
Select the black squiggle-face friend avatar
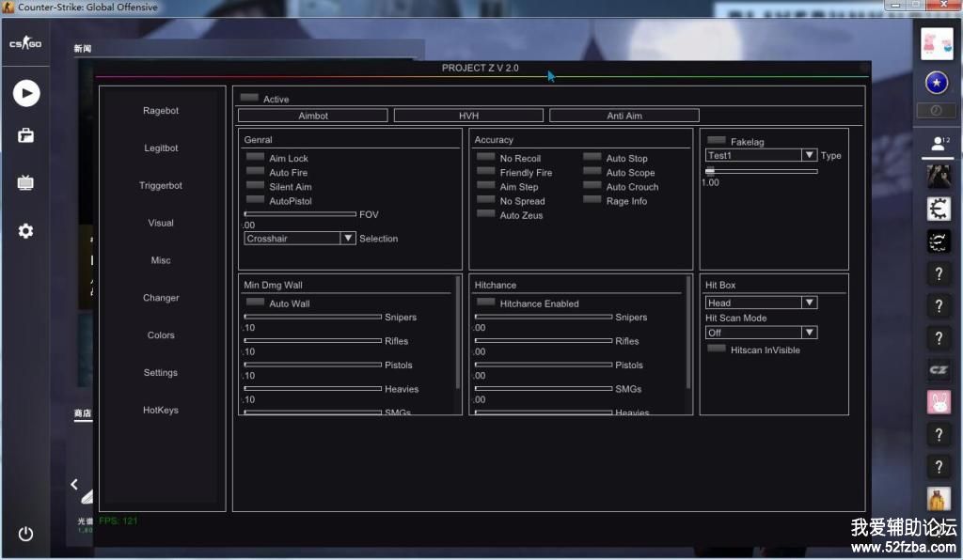(x=939, y=241)
